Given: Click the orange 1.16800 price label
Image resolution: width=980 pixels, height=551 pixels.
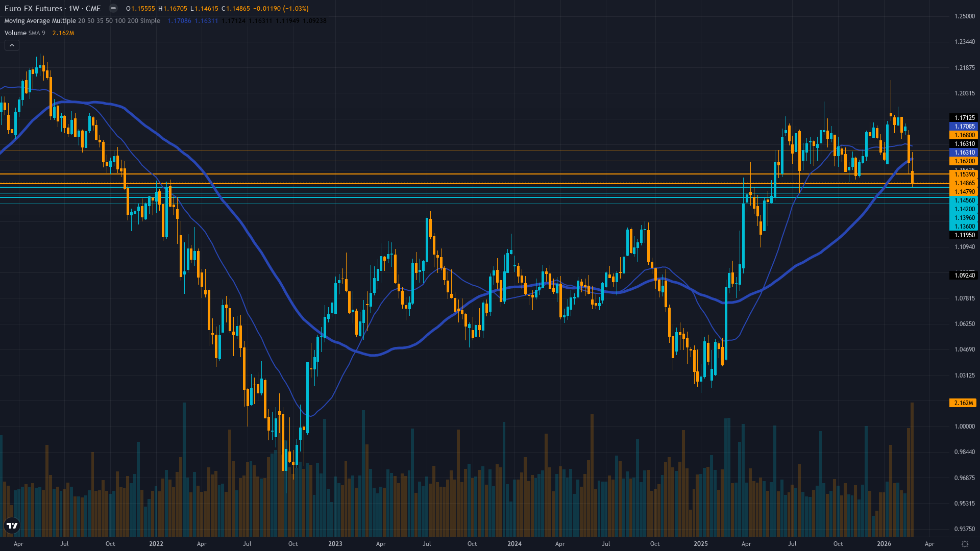Looking at the screenshot, I should point(963,135).
